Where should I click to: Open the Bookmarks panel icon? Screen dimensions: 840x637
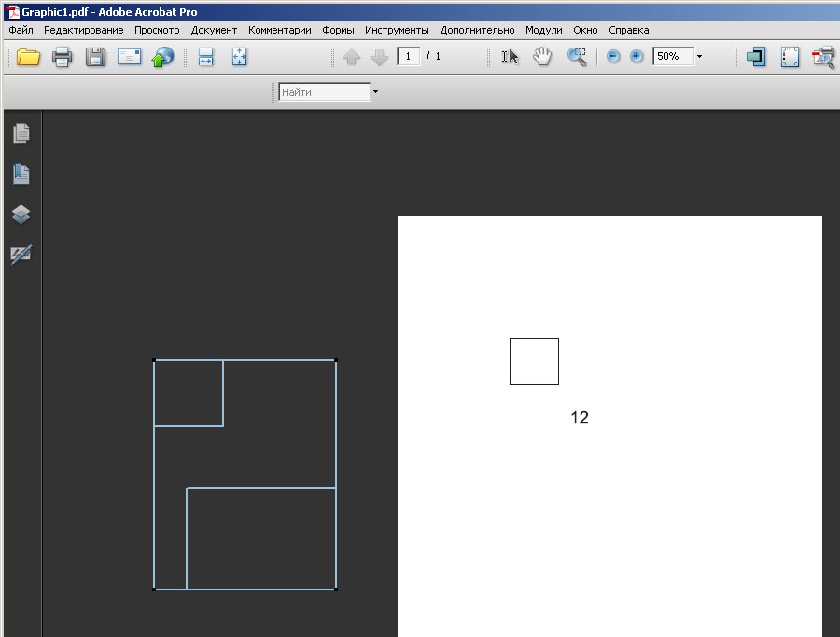pyautogui.click(x=21, y=173)
